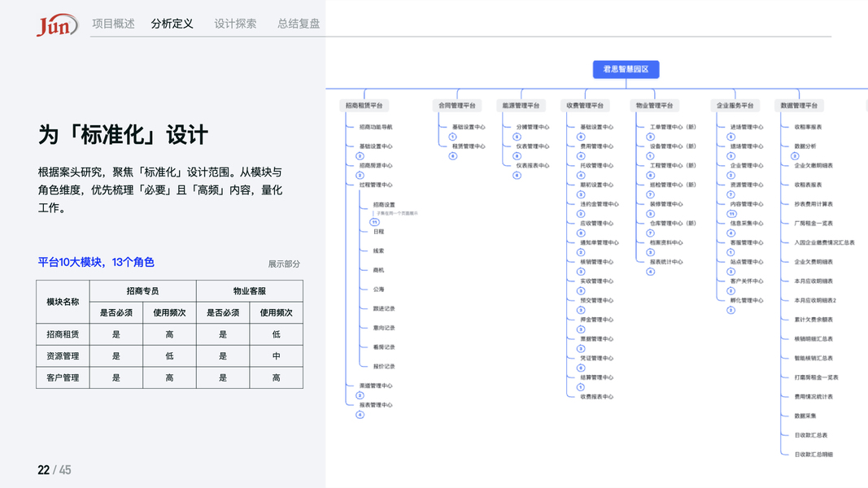Click the 为「标准化」设计 title
The image size is (868, 488).
pyautogui.click(x=123, y=135)
